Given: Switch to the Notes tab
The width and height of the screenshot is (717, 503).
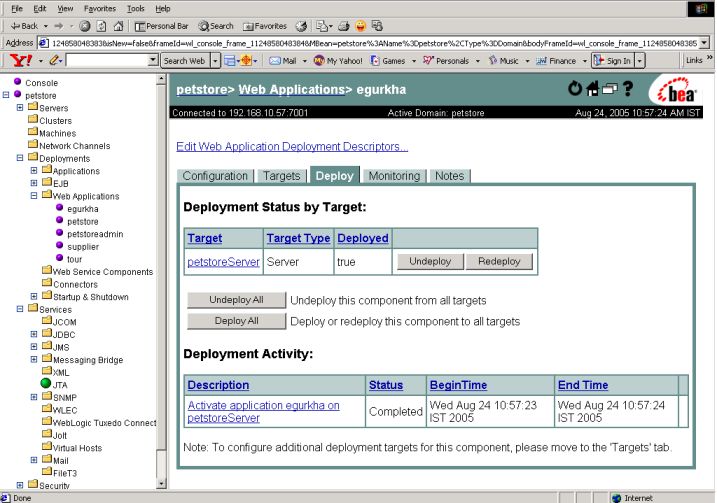Looking at the screenshot, I should point(449,176).
